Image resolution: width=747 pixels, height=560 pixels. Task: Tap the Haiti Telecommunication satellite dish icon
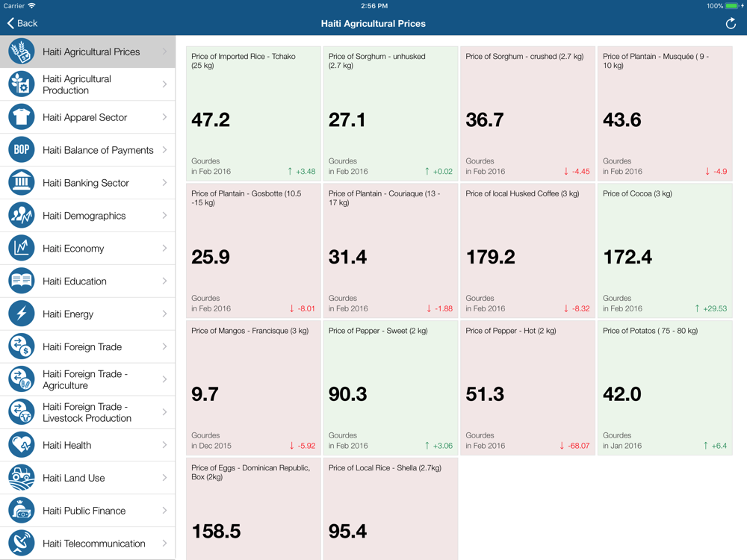point(22,544)
